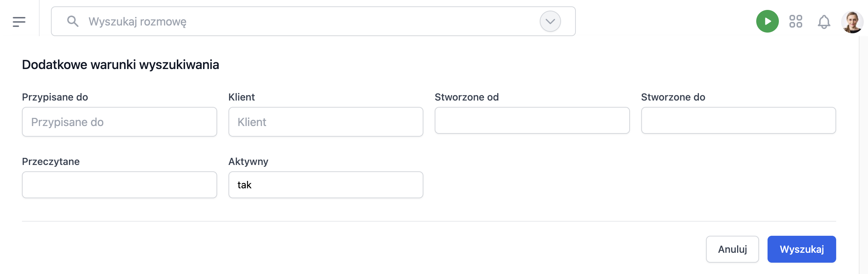Open the 'Aktywny' dropdown showing 'tak'

click(x=325, y=185)
